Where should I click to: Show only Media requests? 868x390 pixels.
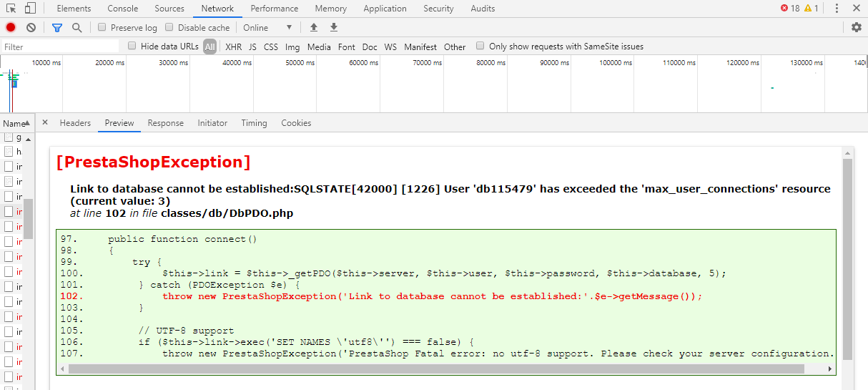(x=319, y=47)
